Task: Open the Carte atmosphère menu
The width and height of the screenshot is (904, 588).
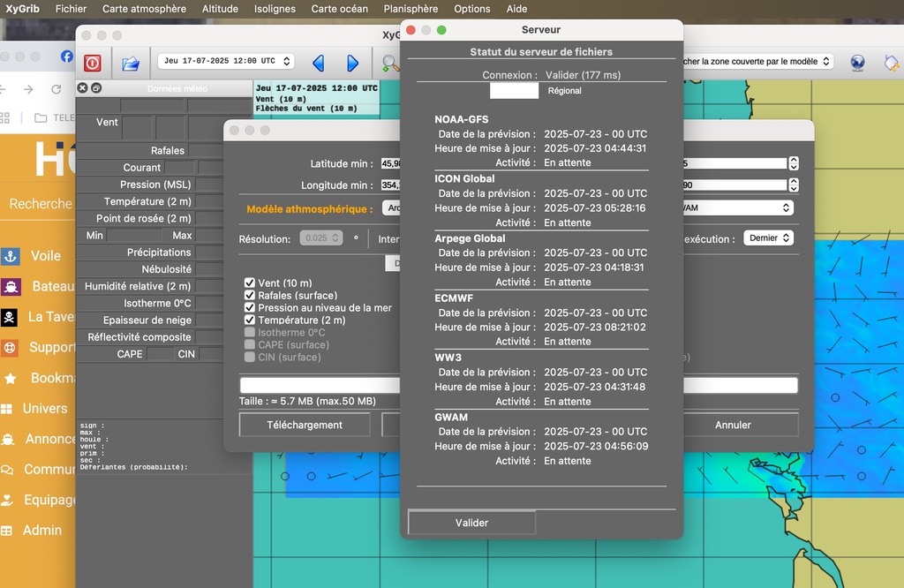Action: pos(144,9)
